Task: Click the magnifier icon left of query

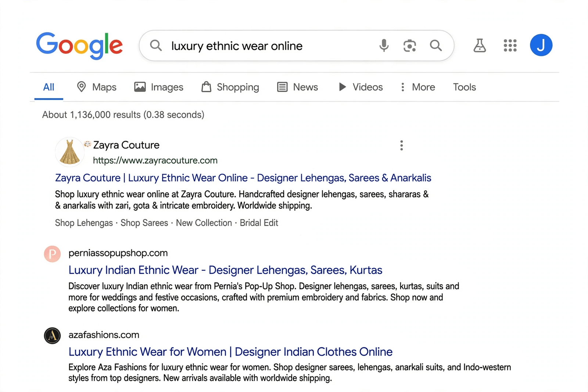Action: pos(156,46)
